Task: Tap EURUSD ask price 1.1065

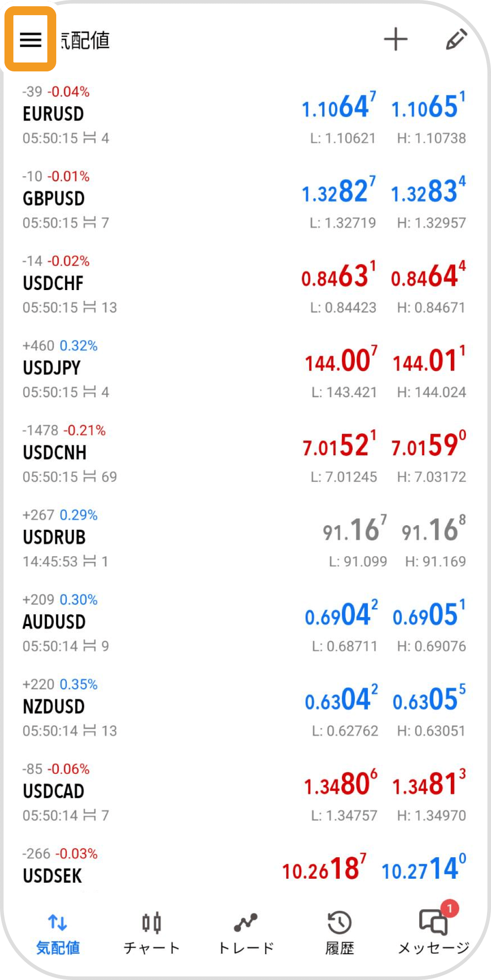Action: click(x=428, y=107)
